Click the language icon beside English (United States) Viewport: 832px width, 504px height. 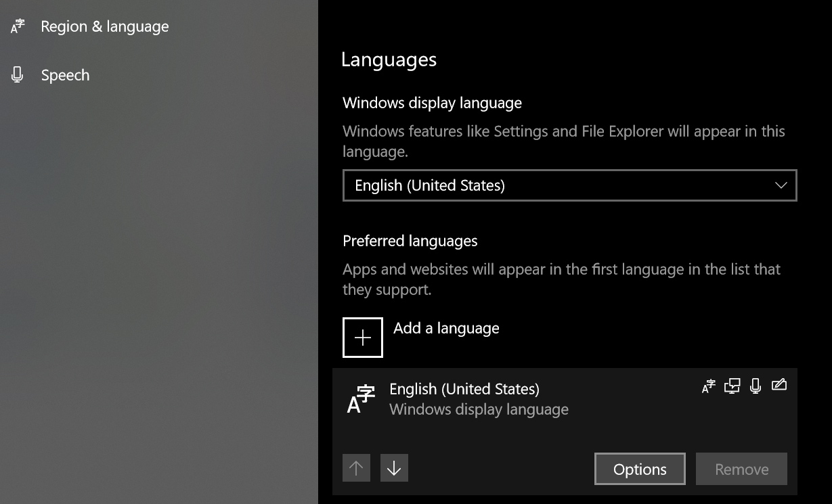click(x=361, y=399)
